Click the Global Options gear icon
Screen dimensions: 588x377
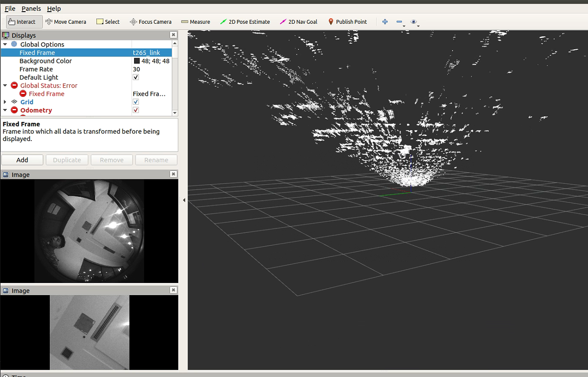[x=14, y=44]
